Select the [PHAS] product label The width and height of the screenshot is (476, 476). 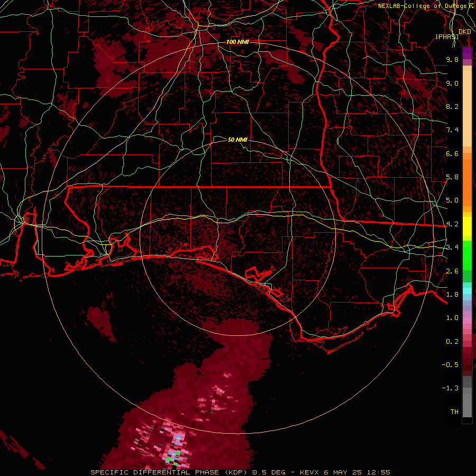(447, 36)
